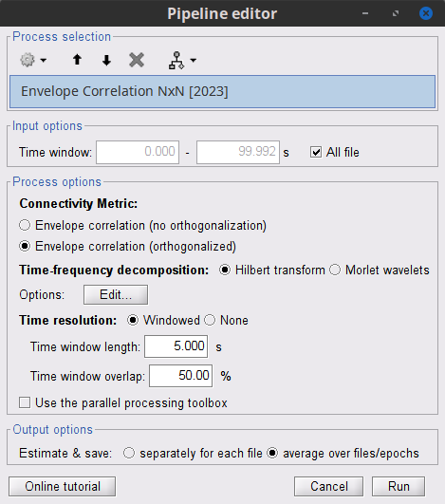Move selected process up with arrow
Image resolution: width=445 pixels, height=504 pixels.
77,60
